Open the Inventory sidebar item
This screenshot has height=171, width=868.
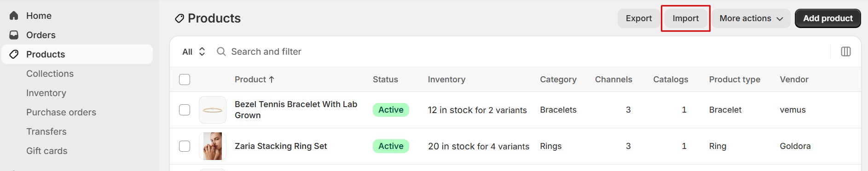click(x=46, y=93)
